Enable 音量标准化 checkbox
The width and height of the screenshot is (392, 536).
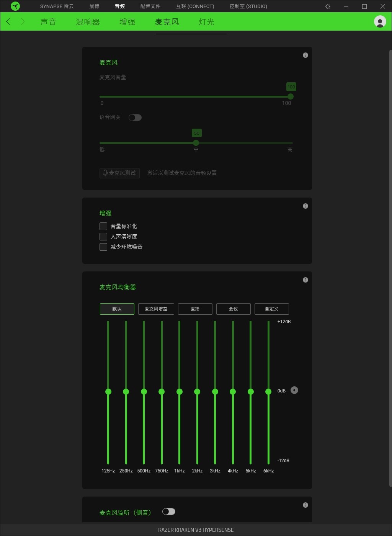pyautogui.click(x=103, y=226)
